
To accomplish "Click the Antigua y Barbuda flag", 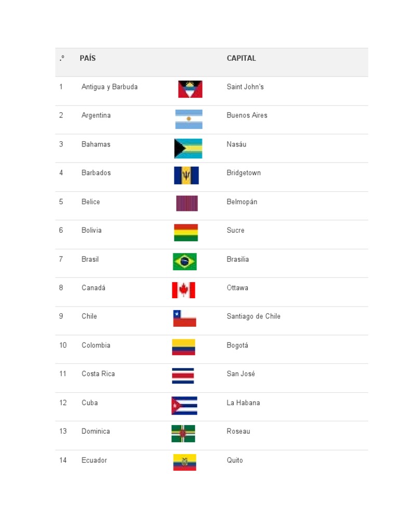I will 190,89.
